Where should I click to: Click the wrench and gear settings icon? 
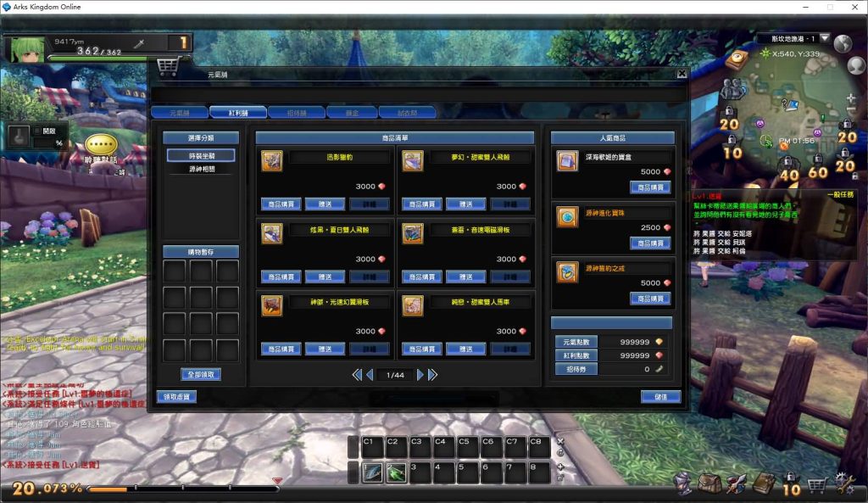pos(845,483)
